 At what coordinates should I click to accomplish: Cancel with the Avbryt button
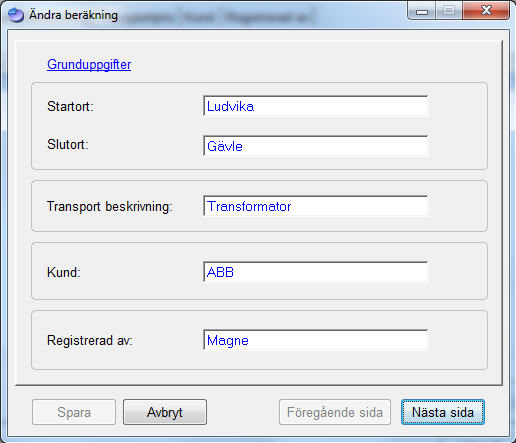coord(165,412)
